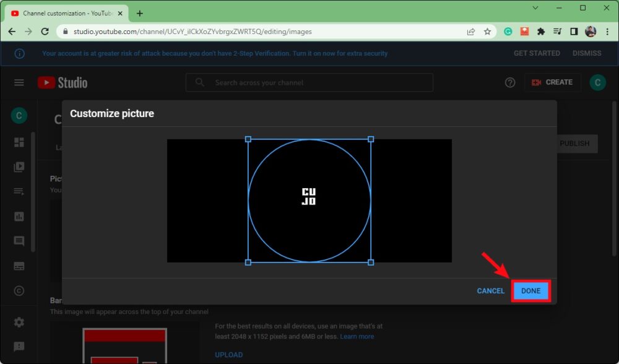
Task: Open Comments from the sidebar
Action: tap(19, 241)
